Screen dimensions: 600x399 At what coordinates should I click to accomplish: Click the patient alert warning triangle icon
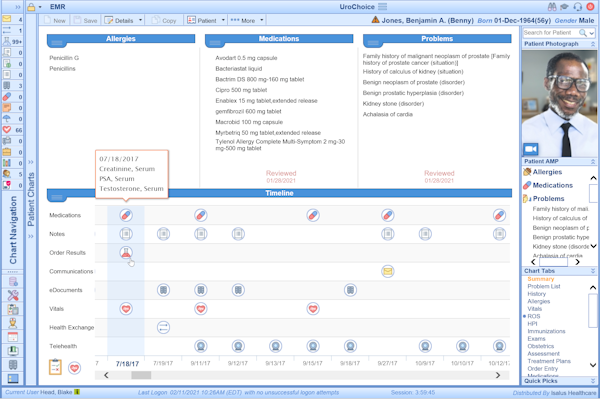(375, 20)
